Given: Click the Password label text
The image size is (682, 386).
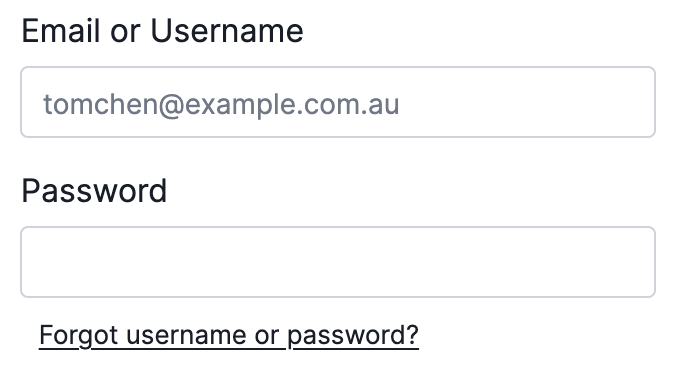Looking at the screenshot, I should point(94,191).
